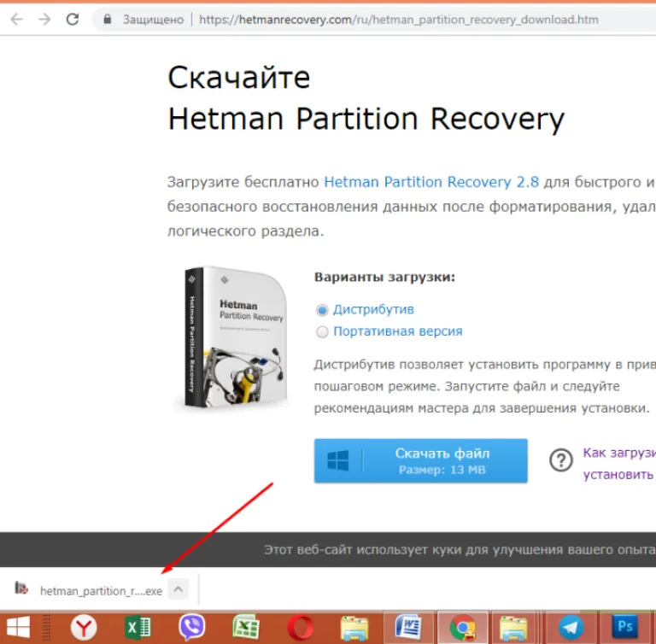Click the question mark help icon
Image resolution: width=656 pixels, height=644 pixels.
560,460
